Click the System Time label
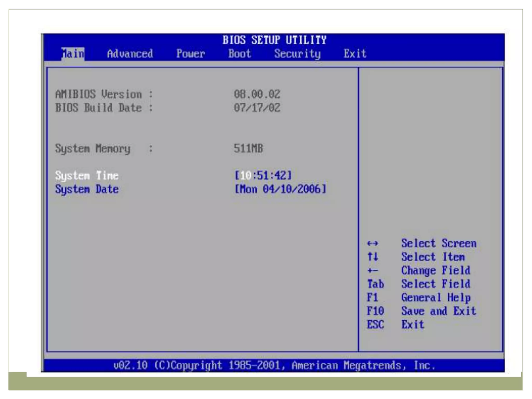Viewport: 532px width, 399px height. [87, 176]
